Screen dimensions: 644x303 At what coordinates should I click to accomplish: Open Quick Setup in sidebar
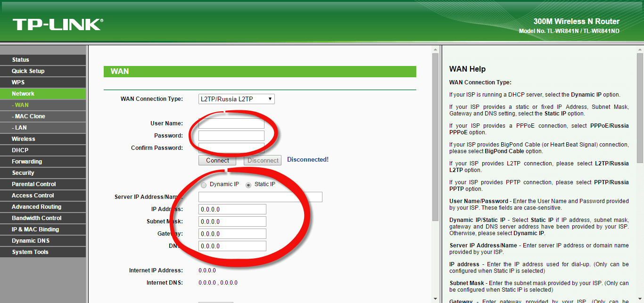[x=43, y=71]
